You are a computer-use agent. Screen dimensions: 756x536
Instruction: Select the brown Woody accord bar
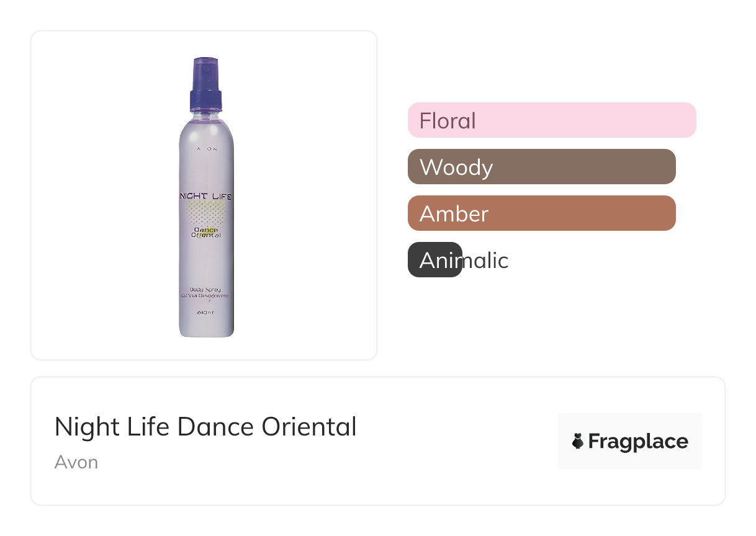point(541,167)
